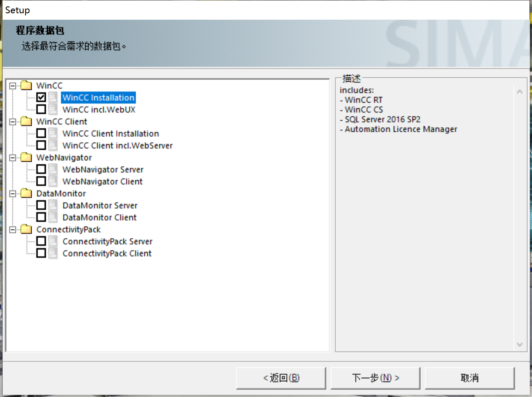Select the ConnectivityPack Server label

pos(107,241)
